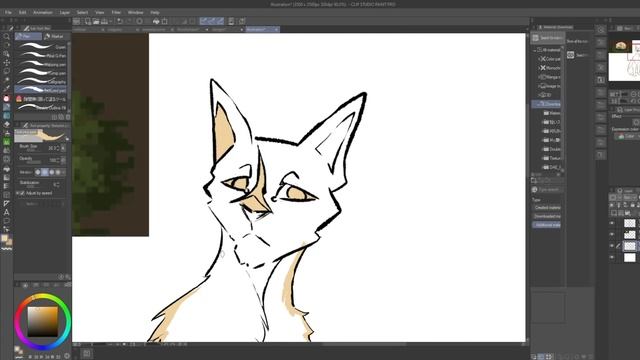Screen dimensions: 640x360
Task: Select the Ruler tool in tool palette
Action: pos(7,203)
